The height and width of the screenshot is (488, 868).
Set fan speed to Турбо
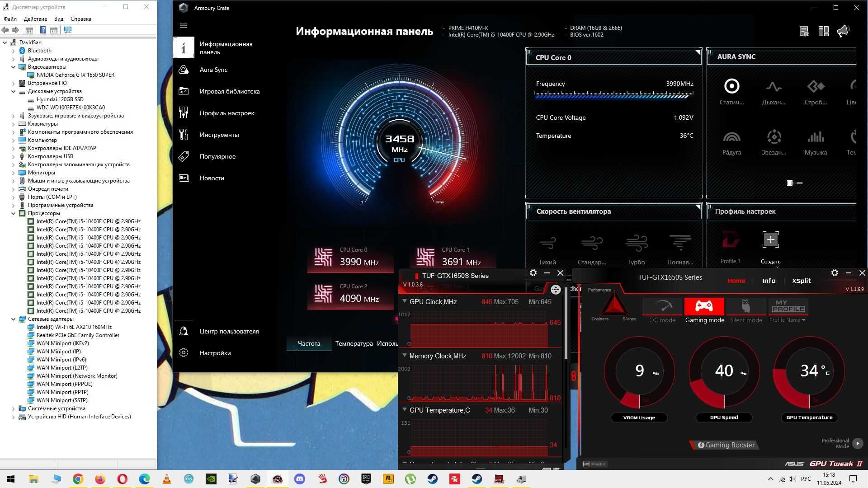click(636, 249)
